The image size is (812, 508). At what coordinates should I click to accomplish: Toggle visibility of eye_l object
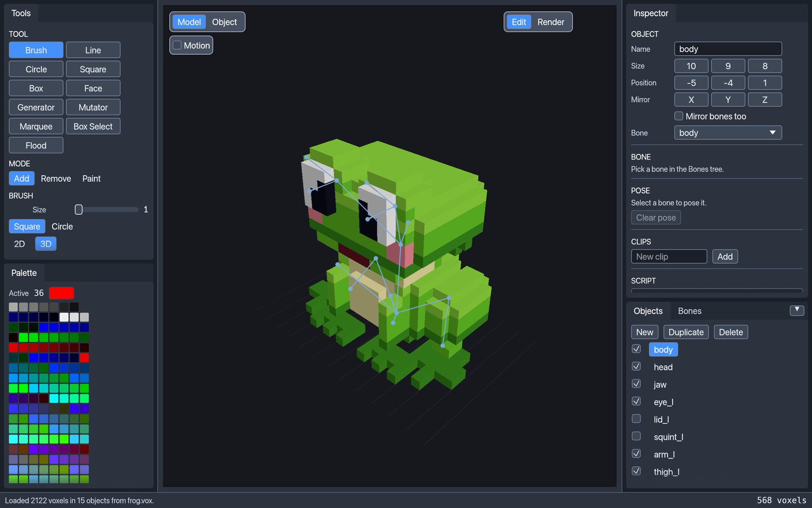(x=636, y=401)
